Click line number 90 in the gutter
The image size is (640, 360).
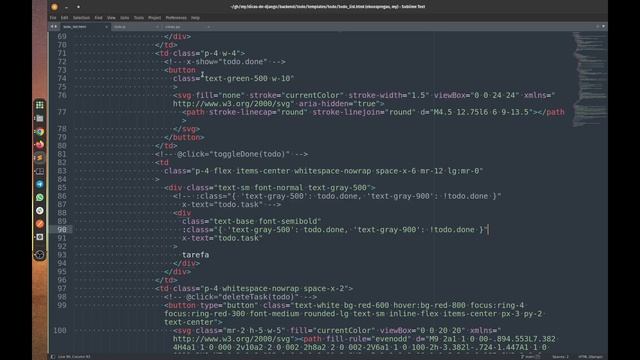coord(62,230)
